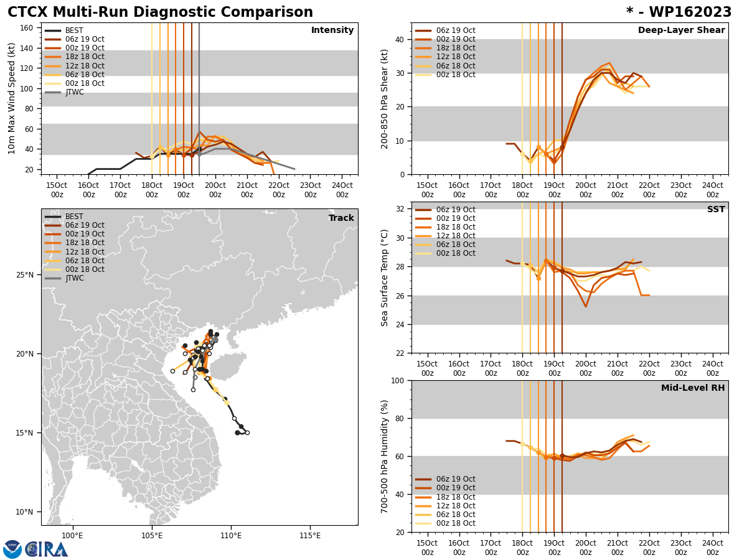
Task: Click the Deep-Layer Shear panel title
Action: pos(681,30)
